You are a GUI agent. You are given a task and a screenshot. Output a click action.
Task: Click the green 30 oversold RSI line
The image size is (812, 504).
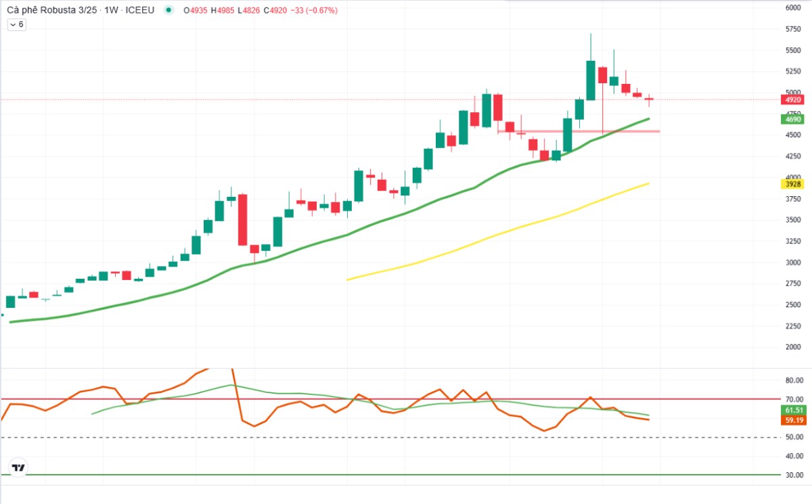pyautogui.click(x=338, y=475)
